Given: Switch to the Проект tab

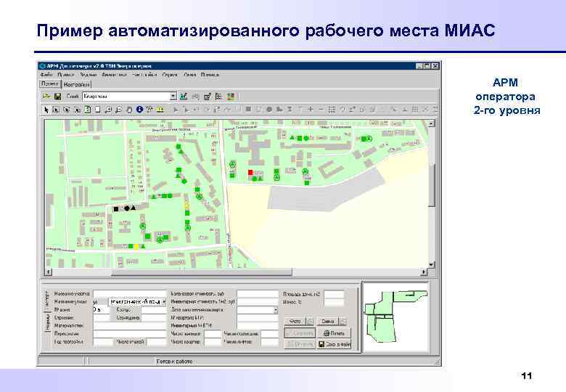Looking at the screenshot, I should tap(50, 83).
